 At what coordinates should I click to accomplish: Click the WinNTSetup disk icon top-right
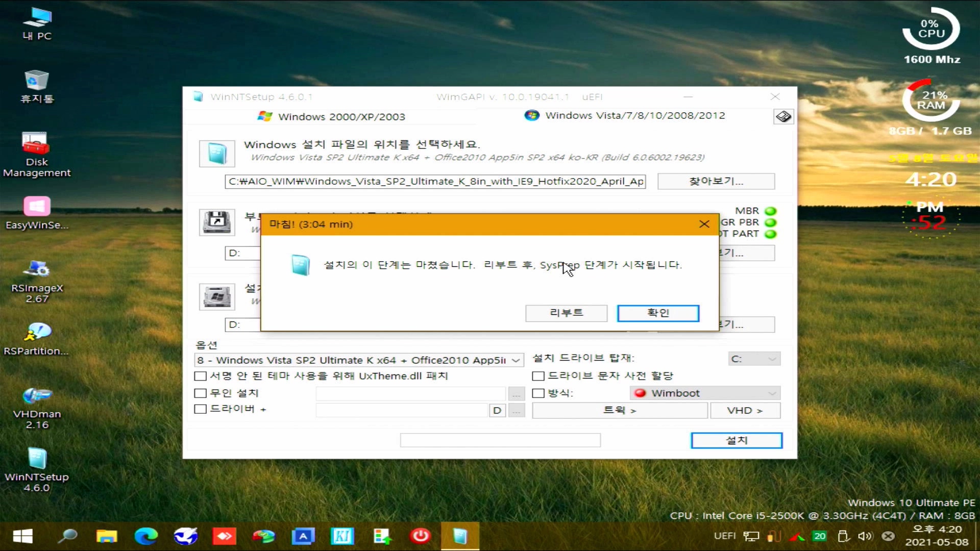coord(783,117)
